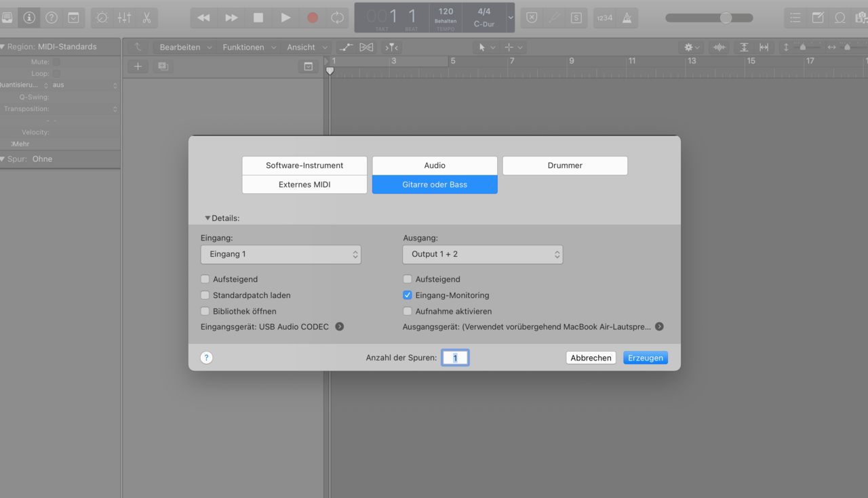Open the Eingang 1 input dropdown
The height and width of the screenshot is (498, 868).
tap(281, 255)
